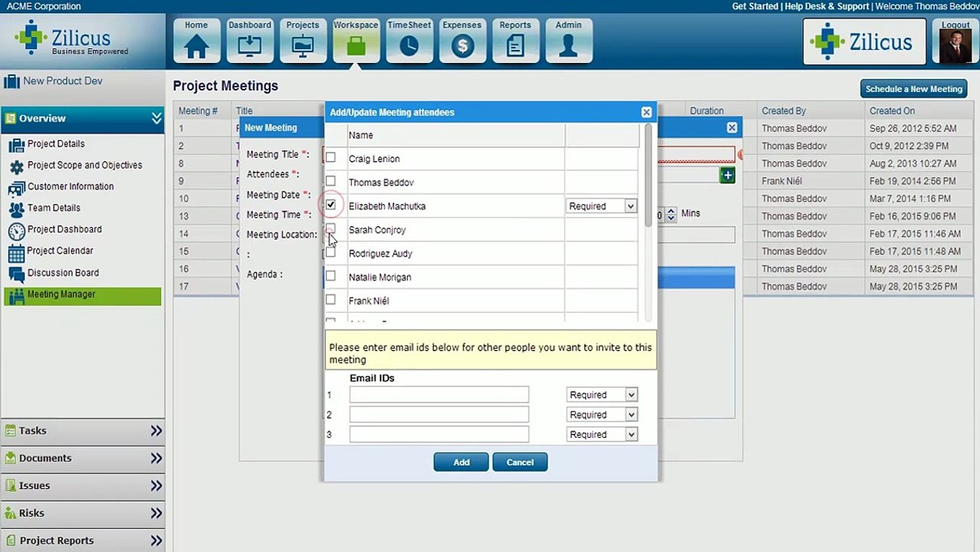The height and width of the screenshot is (552, 980).
Task: Open Required dropdown for email ID 3
Action: tap(602, 435)
